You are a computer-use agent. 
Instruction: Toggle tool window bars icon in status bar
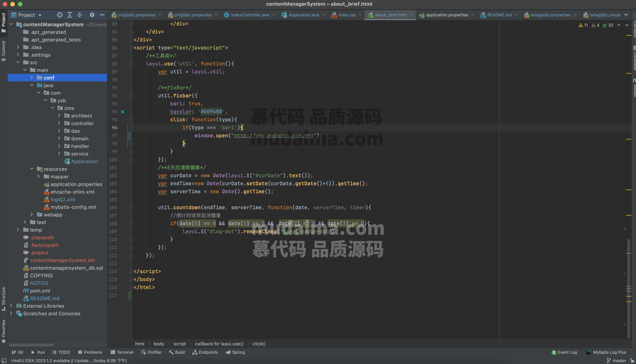point(4,360)
